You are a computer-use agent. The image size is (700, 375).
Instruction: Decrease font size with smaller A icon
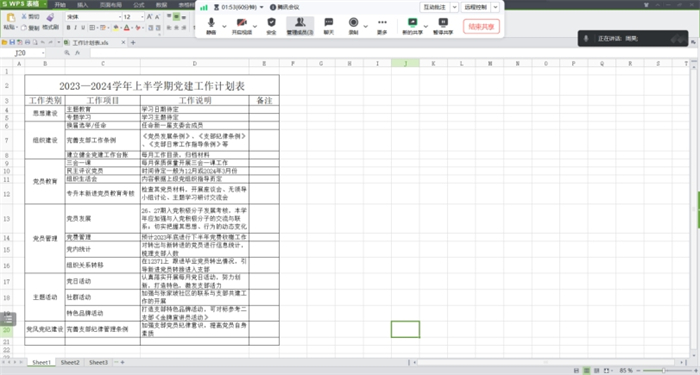pyautogui.click(x=158, y=17)
